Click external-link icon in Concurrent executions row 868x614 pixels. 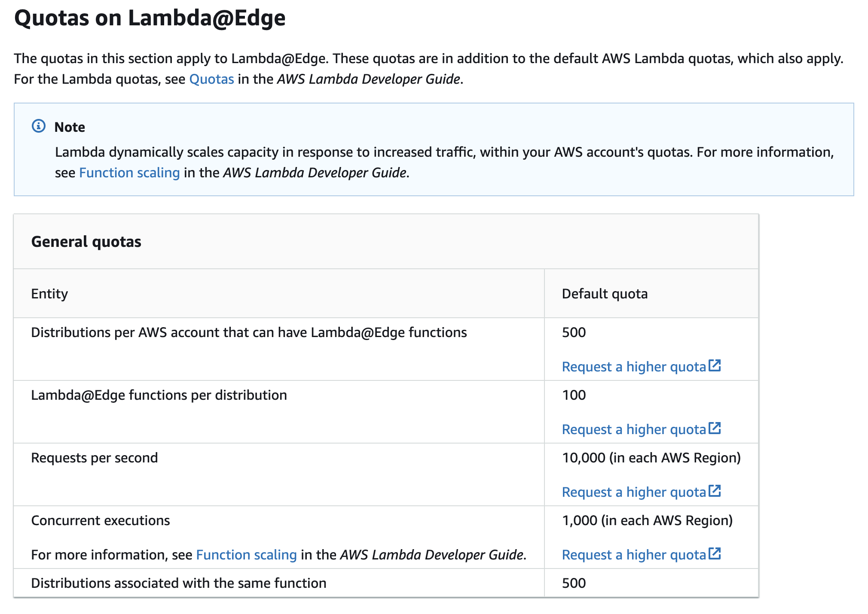[715, 553]
